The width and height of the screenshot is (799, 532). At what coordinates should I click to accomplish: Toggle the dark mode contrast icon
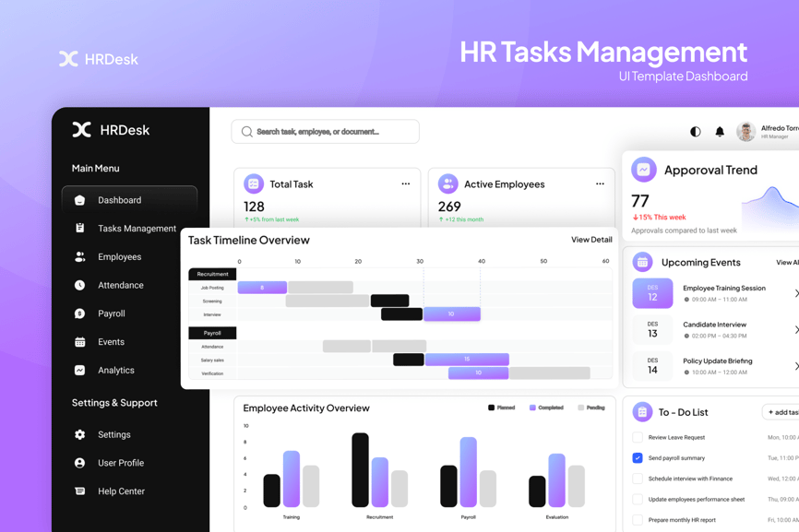[x=696, y=132]
